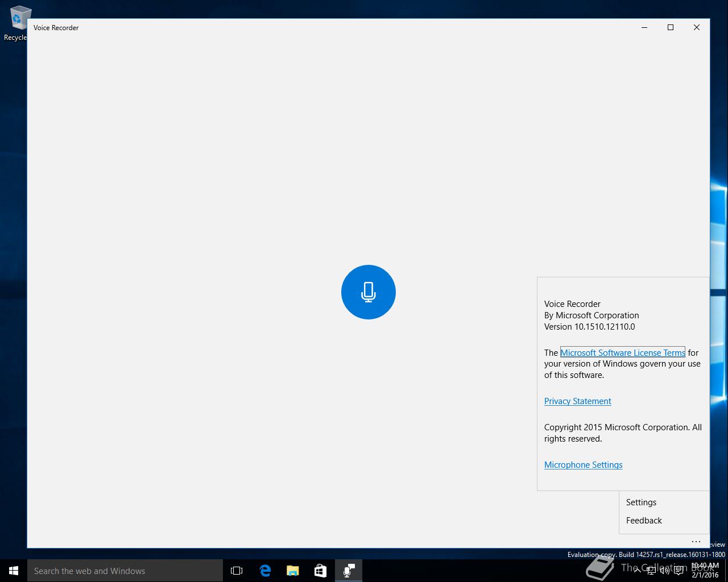Click the clock showing 10:40 AM

tap(705, 571)
